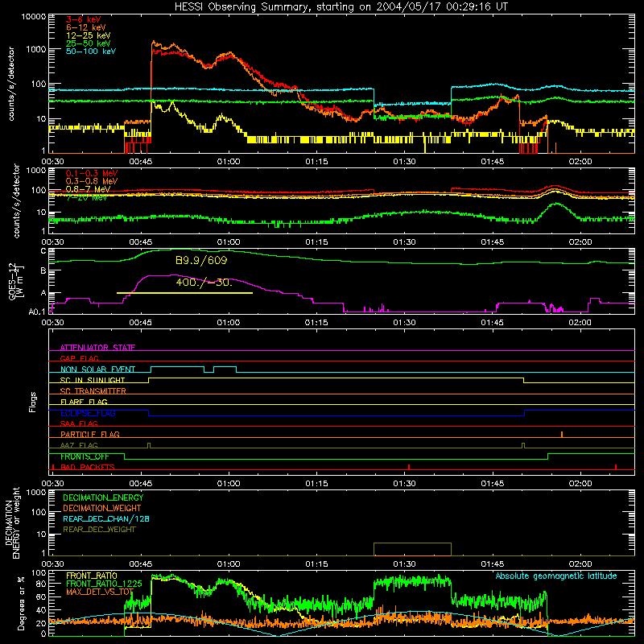Select the 0.1-0.3 MeV legend label
Viewport: 644px width, 644px height.
pyautogui.click(x=92, y=173)
